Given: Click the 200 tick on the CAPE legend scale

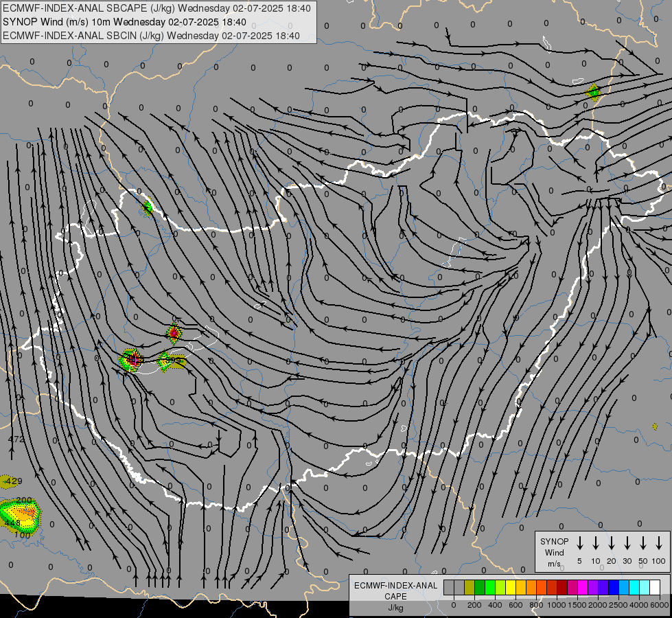Looking at the screenshot, I should 474,605.
